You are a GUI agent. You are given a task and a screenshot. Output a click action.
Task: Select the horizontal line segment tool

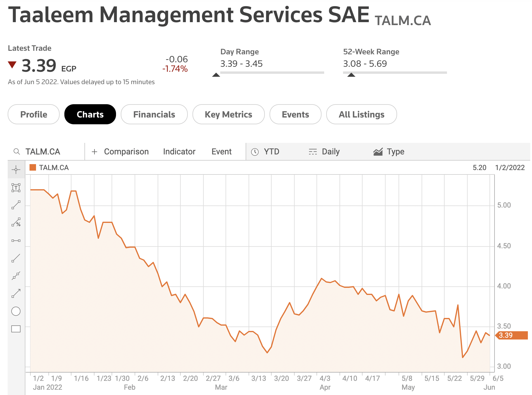pos(16,241)
